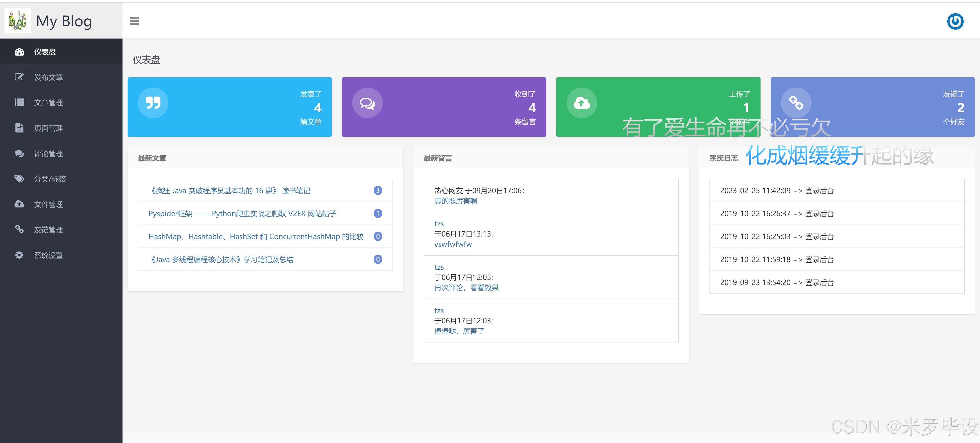980x443 pixels.
Task: Select the chain link icon for 友链管理
Action: coord(19,229)
